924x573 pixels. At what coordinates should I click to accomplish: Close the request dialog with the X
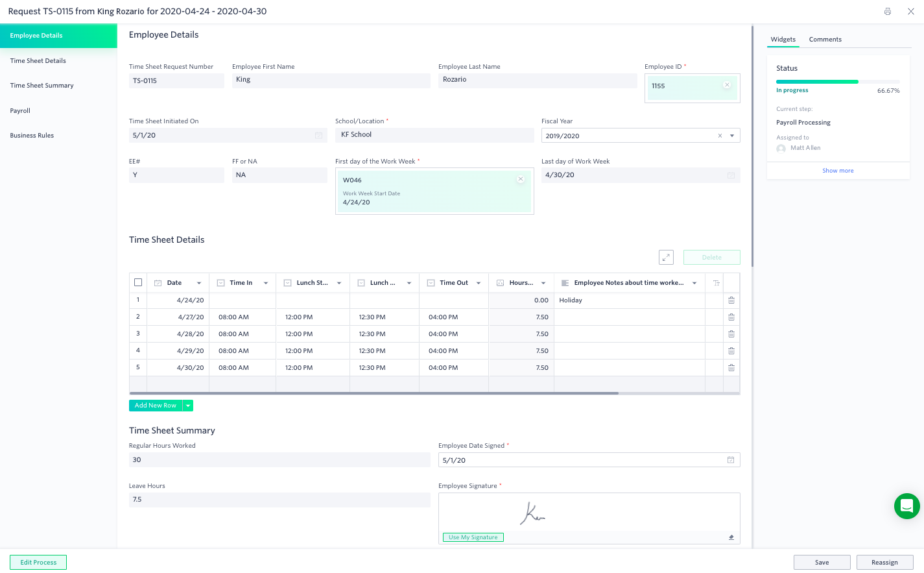tap(910, 12)
